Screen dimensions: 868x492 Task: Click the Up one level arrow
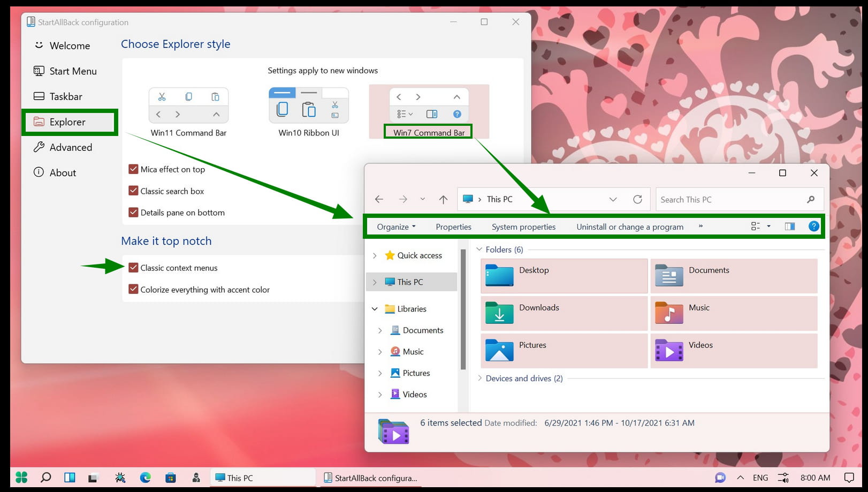coord(443,199)
